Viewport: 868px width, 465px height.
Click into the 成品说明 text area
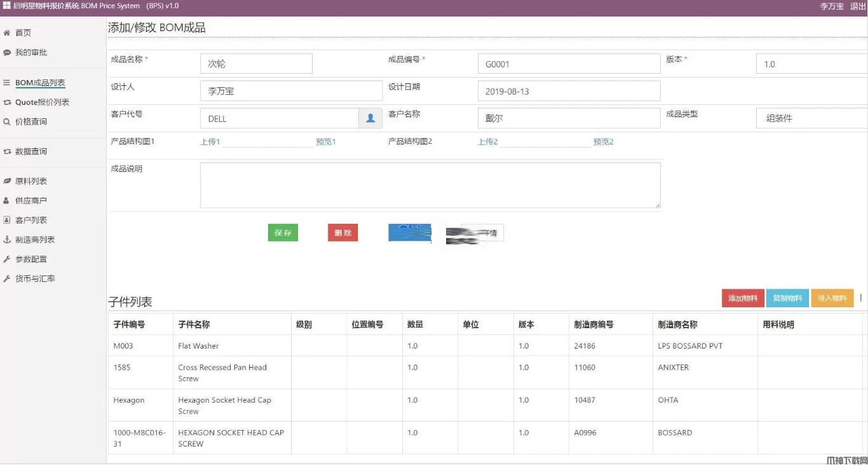pos(430,185)
